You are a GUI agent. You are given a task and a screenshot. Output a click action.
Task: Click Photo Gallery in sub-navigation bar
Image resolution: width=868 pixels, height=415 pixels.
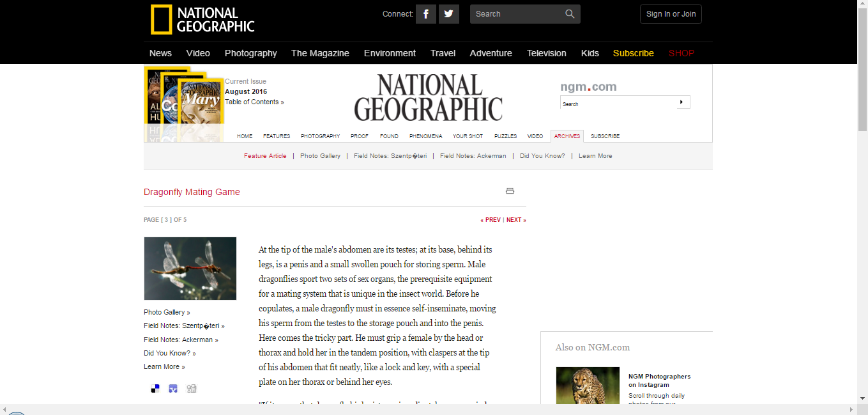pos(320,156)
